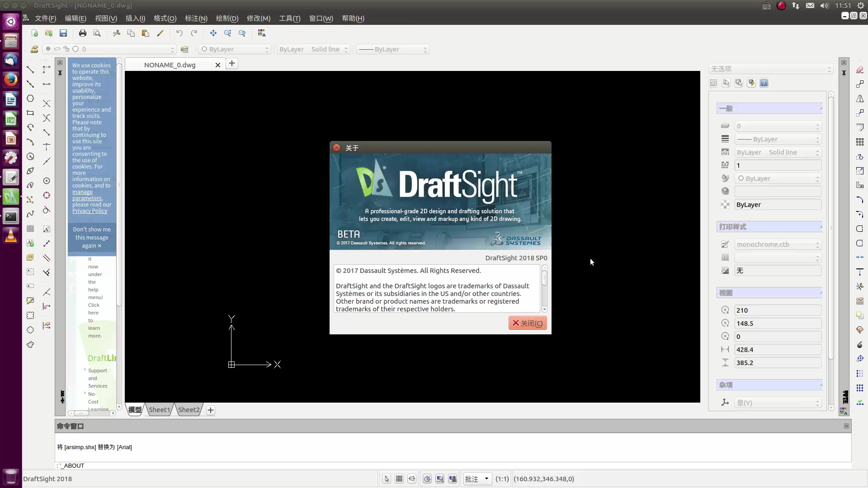This screenshot has width=868, height=488.
Task: Click the view width field 428.4
Action: [778, 350]
